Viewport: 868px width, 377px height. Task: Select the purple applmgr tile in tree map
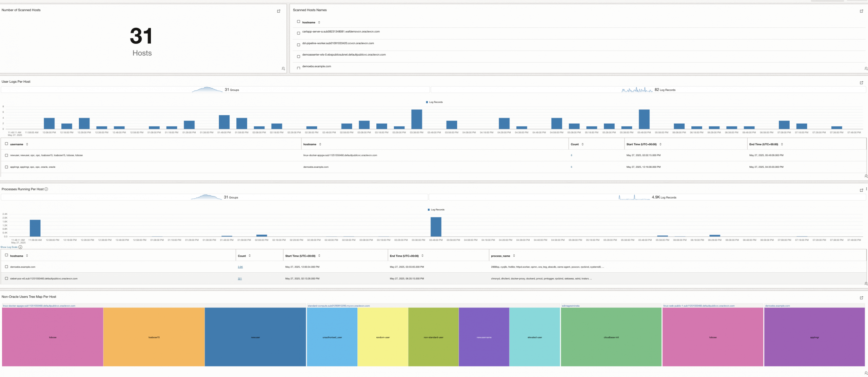tap(814, 337)
